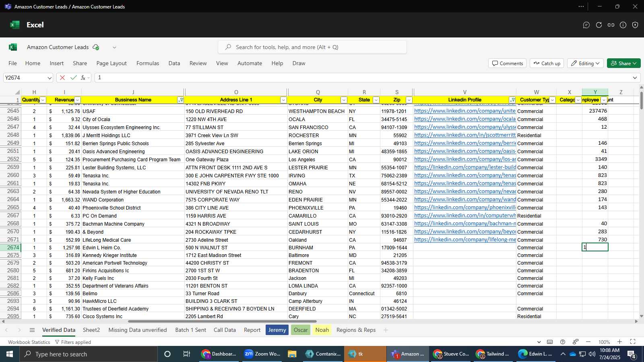Viewport: 644px width, 362px height.
Task: Open the Employee column filter dropdown
Action: tap(604, 100)
